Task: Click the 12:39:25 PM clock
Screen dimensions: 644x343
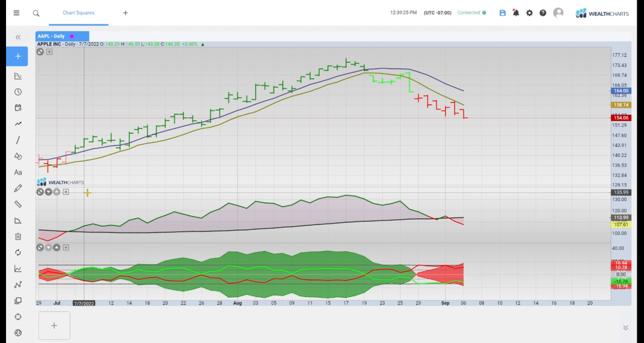Action: (x=403, y=13)
